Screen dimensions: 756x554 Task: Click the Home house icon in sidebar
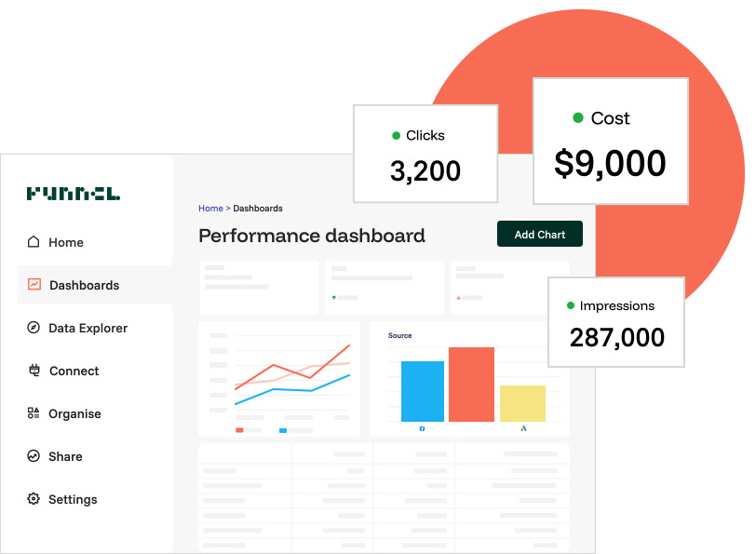click(34, 241)
